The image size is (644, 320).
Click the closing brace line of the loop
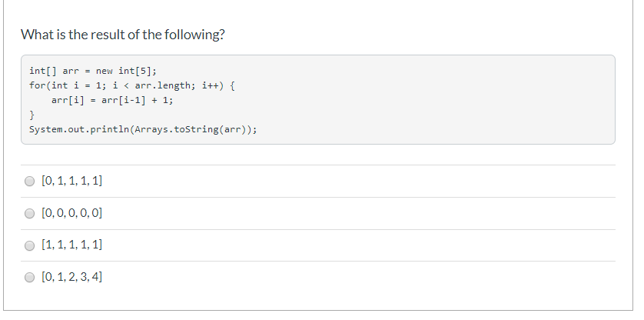click(x=32, y=115)
